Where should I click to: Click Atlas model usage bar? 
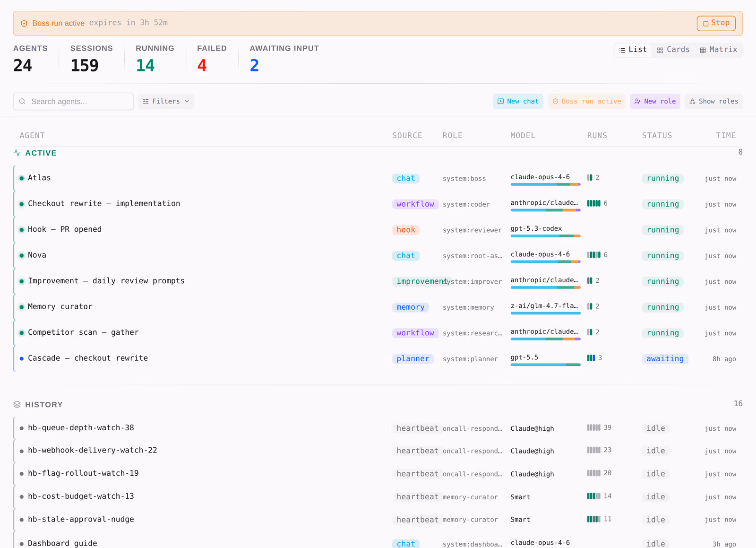(545, 184)
